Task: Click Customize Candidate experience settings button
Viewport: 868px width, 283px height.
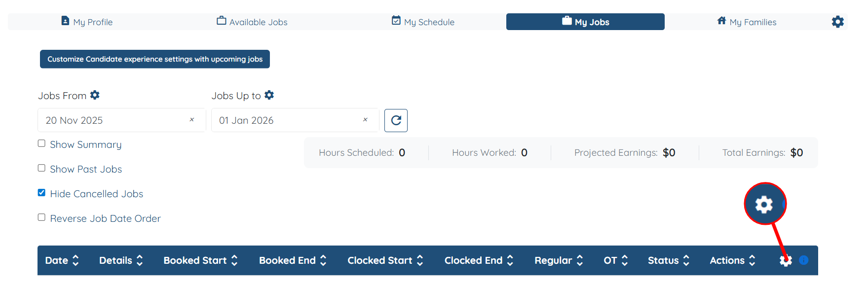Action: pyautogui.click(x=154, y=59)
